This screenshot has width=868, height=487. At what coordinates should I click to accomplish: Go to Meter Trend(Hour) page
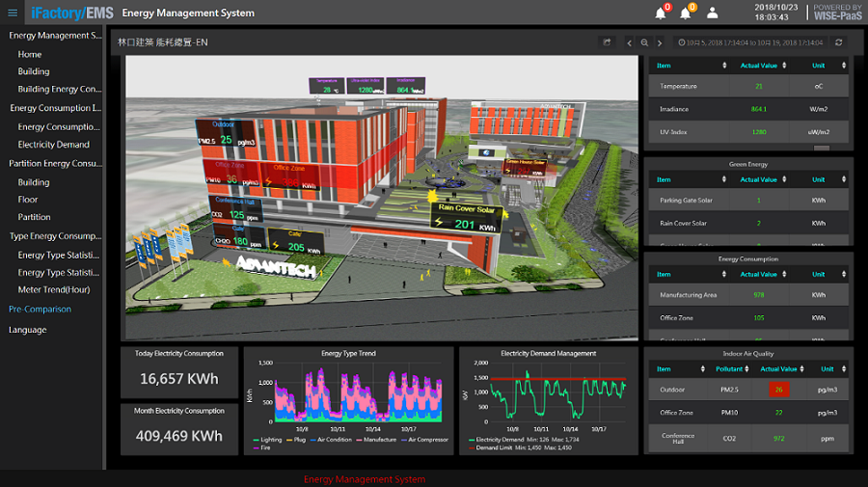click(x=54, y=289)
